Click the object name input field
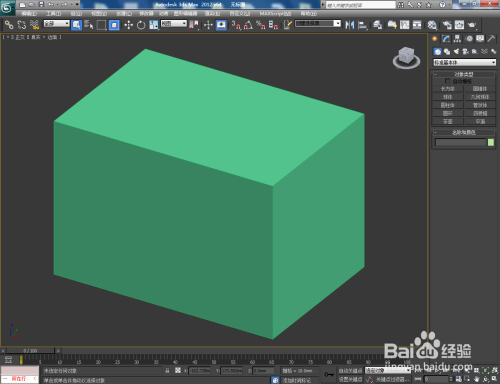 tap(461, 142)
